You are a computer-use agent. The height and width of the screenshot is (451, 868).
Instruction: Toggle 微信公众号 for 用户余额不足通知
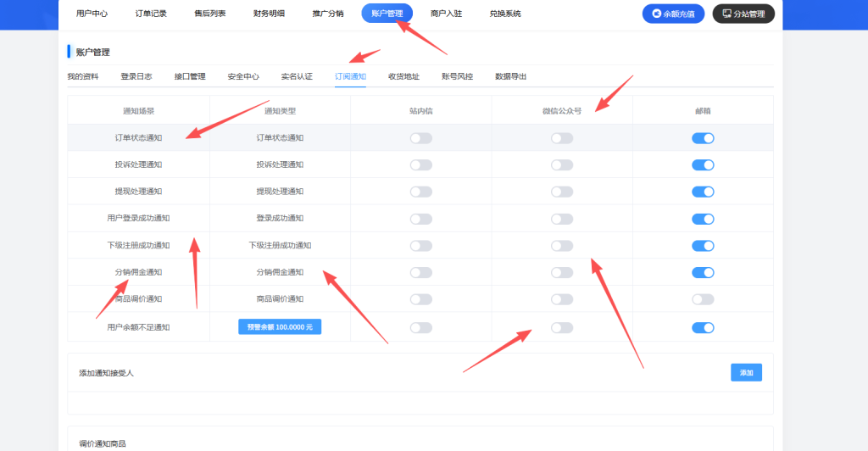pos(561,327)
